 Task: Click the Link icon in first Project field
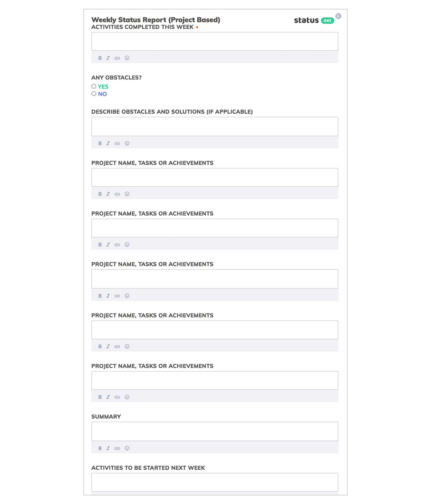point(118,194)
